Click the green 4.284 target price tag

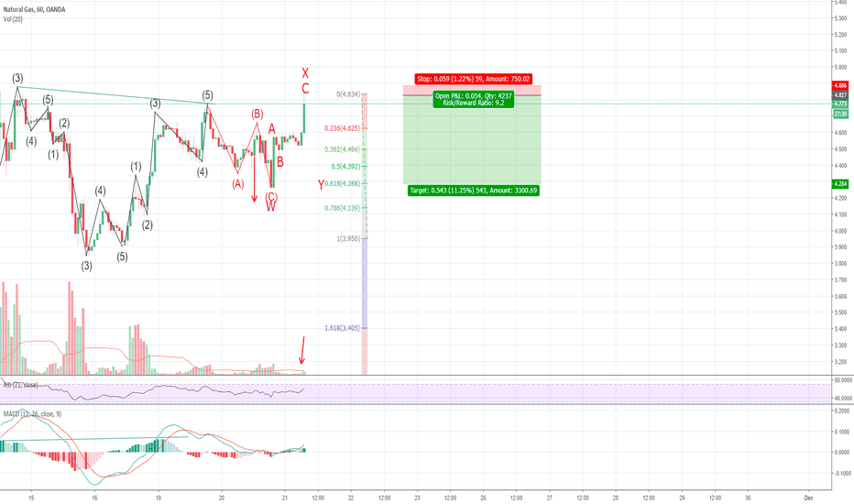(x=840, y=183)
